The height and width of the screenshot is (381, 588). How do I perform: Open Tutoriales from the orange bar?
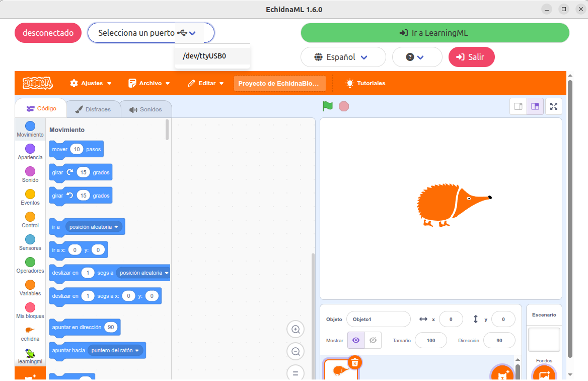pos(365,83)
